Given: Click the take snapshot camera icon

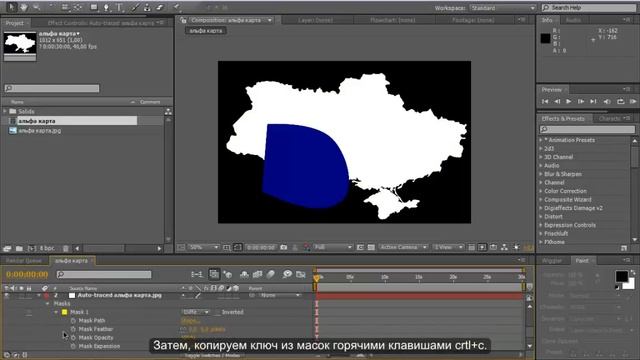Looking at the screenshot, I should [284, 247].
